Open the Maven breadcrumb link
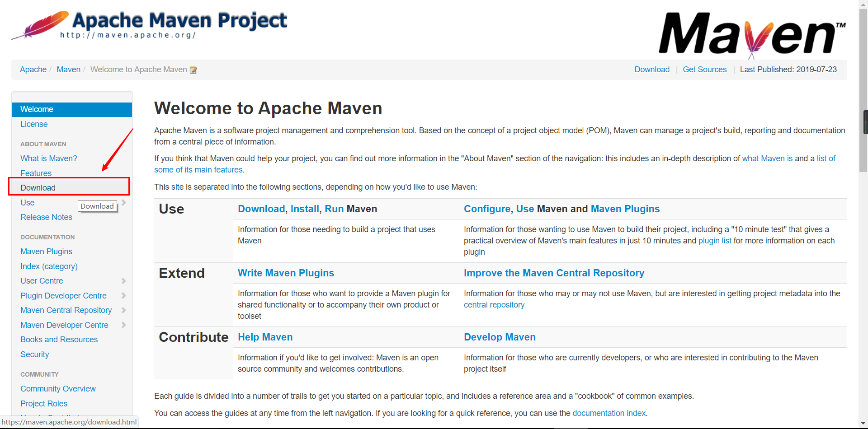868x429 pixels. click(x=68, y=70)
